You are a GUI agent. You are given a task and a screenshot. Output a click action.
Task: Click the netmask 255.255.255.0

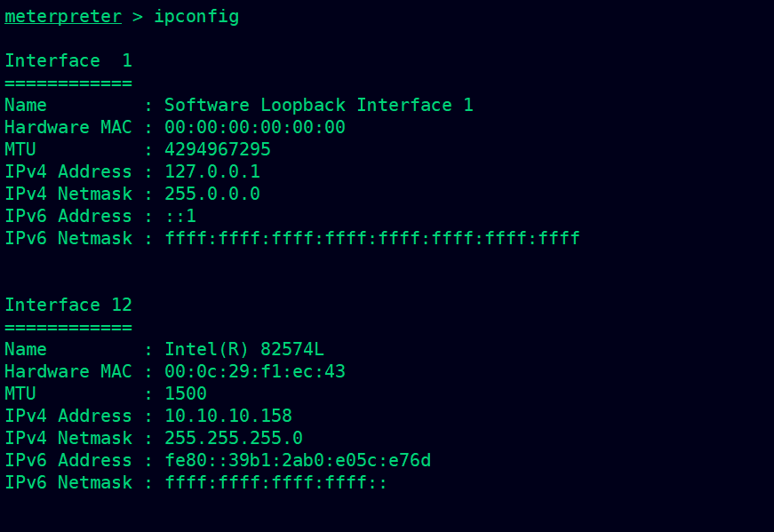click(x=234, y=438)
